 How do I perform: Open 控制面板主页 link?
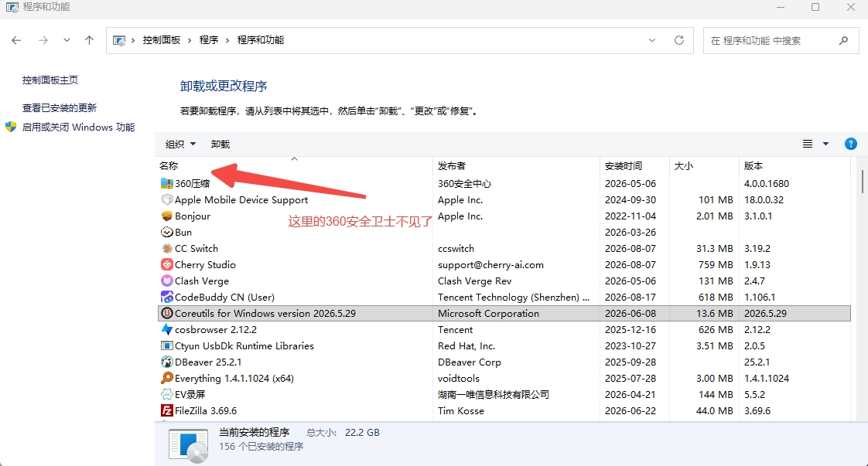tap(50, 80)
